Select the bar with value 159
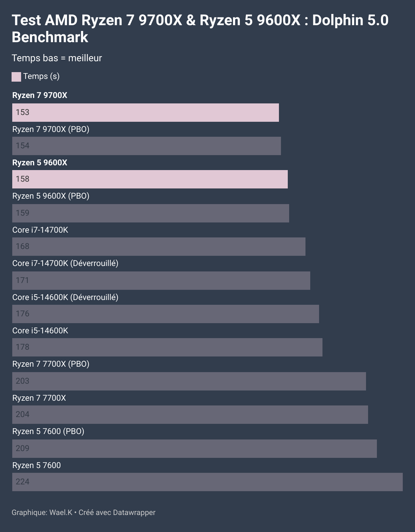 pos(151,213)
